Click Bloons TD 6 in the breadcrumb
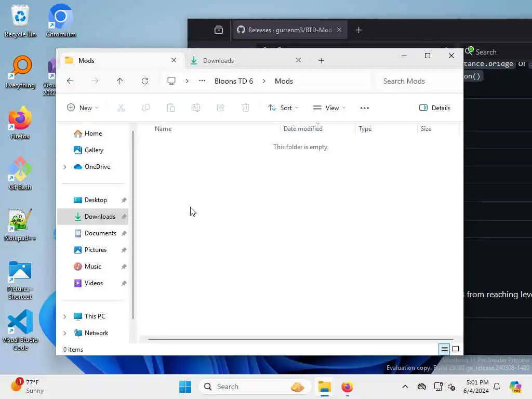 coord(233,81)
